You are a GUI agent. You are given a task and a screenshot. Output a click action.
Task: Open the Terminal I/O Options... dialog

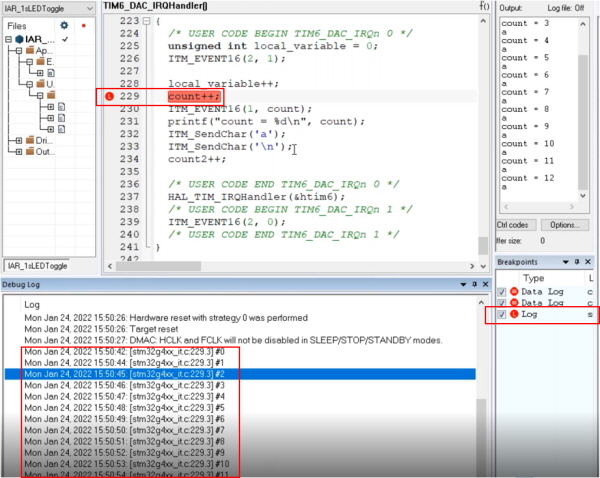click(565, 225)
